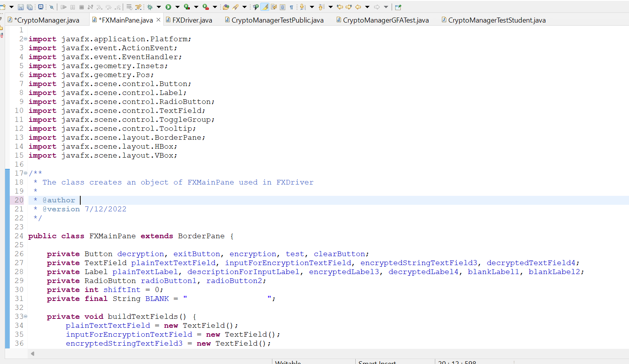
Task: Open the CryptoManagerTestPublic.java tab
Action: [274, 20]
